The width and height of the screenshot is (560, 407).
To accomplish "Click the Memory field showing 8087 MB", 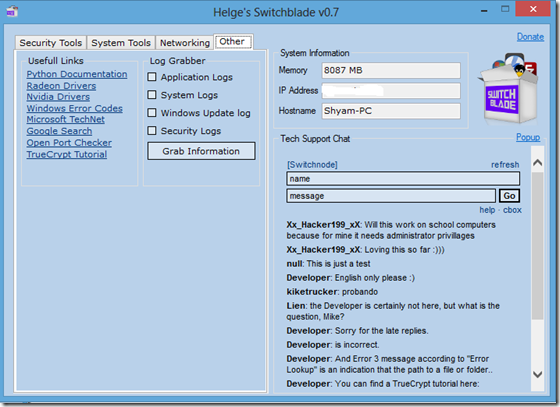I will [391, 70].
